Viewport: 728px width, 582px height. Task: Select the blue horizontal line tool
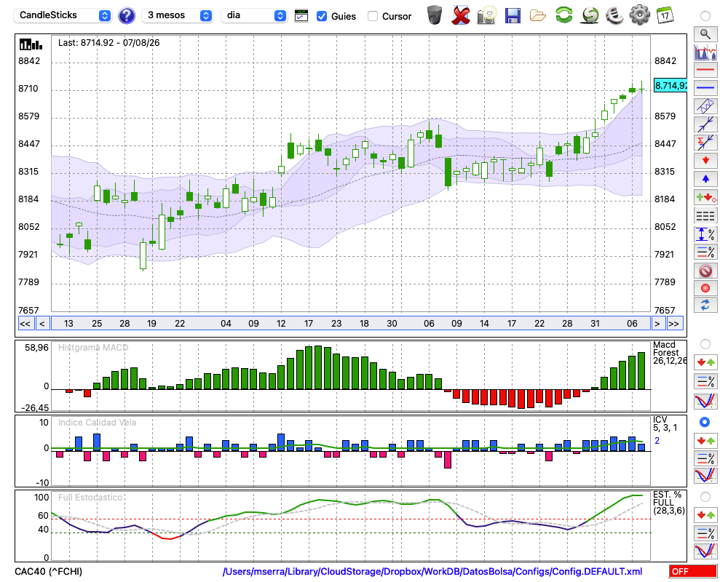coord(705,87)
